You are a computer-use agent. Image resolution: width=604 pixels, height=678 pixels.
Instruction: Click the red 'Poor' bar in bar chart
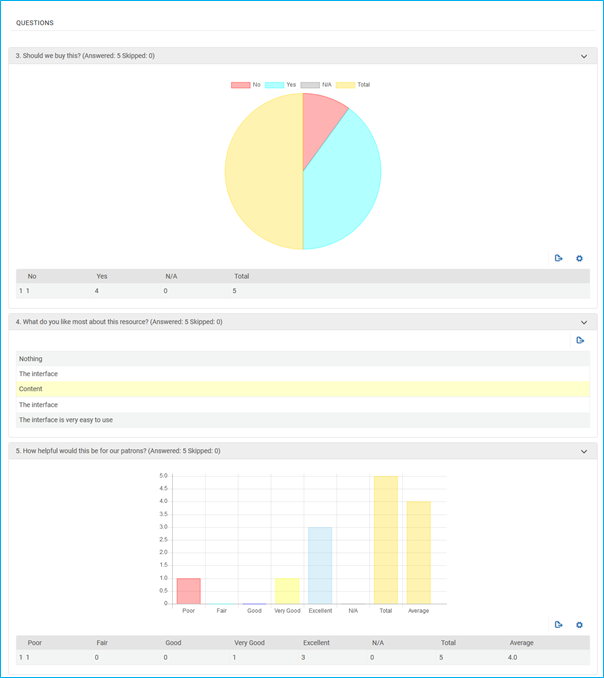point(188,591)
